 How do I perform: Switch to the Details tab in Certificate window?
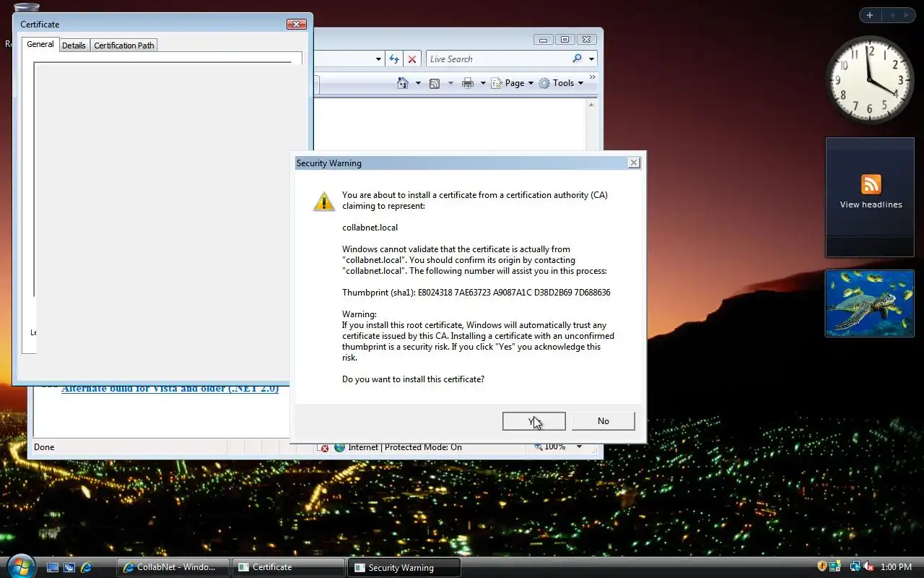[x=74, y=45]
